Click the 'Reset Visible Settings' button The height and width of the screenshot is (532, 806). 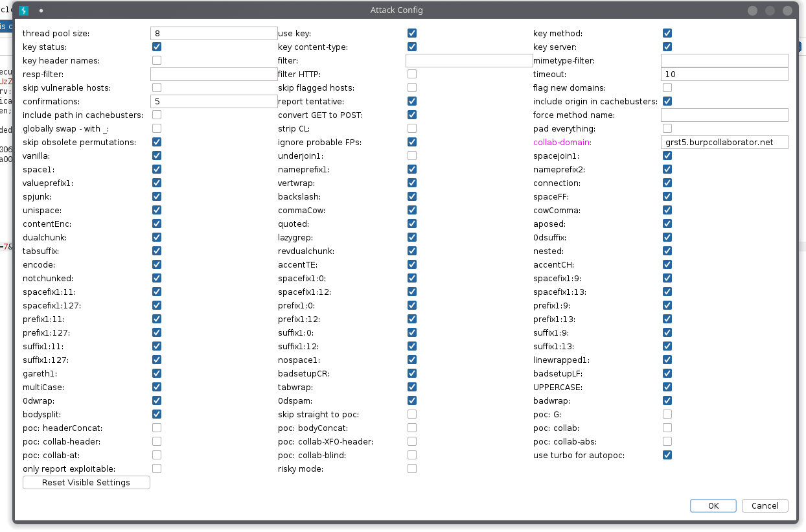point(86,483)
